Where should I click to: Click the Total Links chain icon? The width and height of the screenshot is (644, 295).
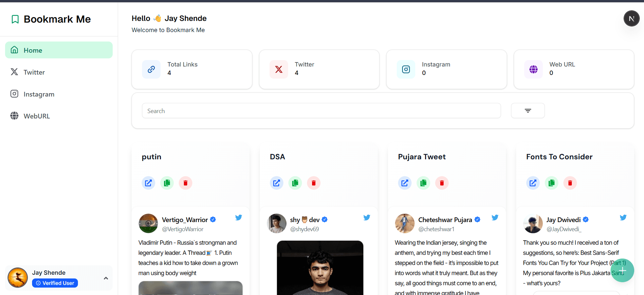click(151, 69)
